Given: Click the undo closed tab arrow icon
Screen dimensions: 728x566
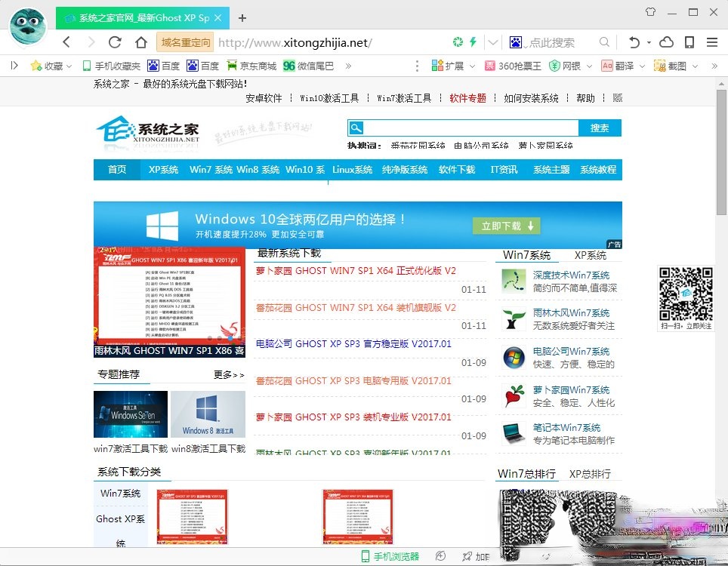Looking at the screenshot, I should (634, 42).
